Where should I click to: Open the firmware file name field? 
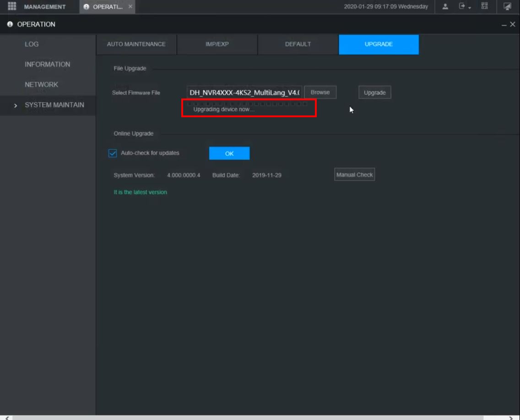point(244,92)
